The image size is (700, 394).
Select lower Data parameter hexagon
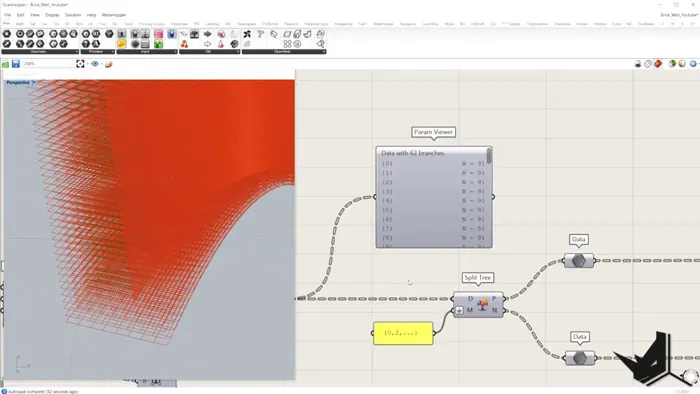pos(580,358)
